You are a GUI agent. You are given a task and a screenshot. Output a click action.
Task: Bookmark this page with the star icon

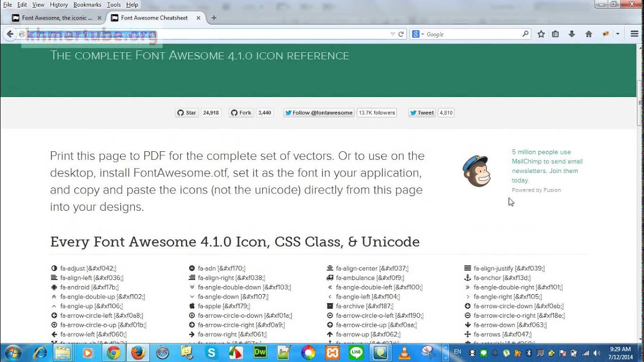(541, 34)
